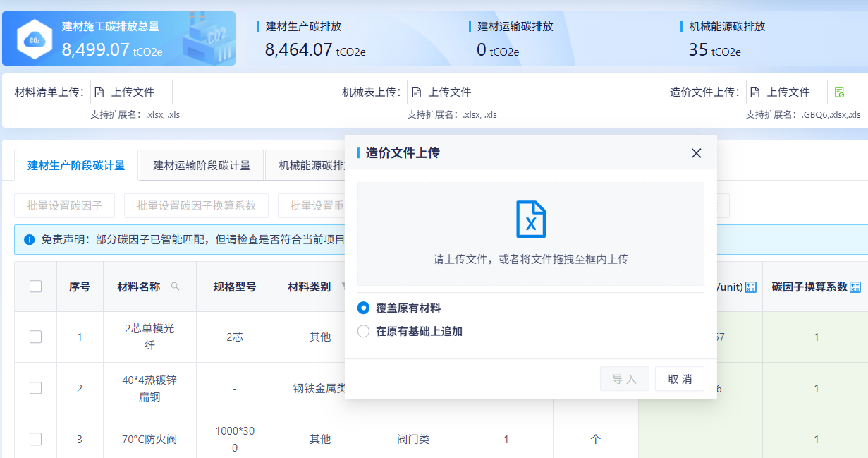Screen dimensions: 868x458
Task: Check the box for row 2 扁钢
Action: 35,388
